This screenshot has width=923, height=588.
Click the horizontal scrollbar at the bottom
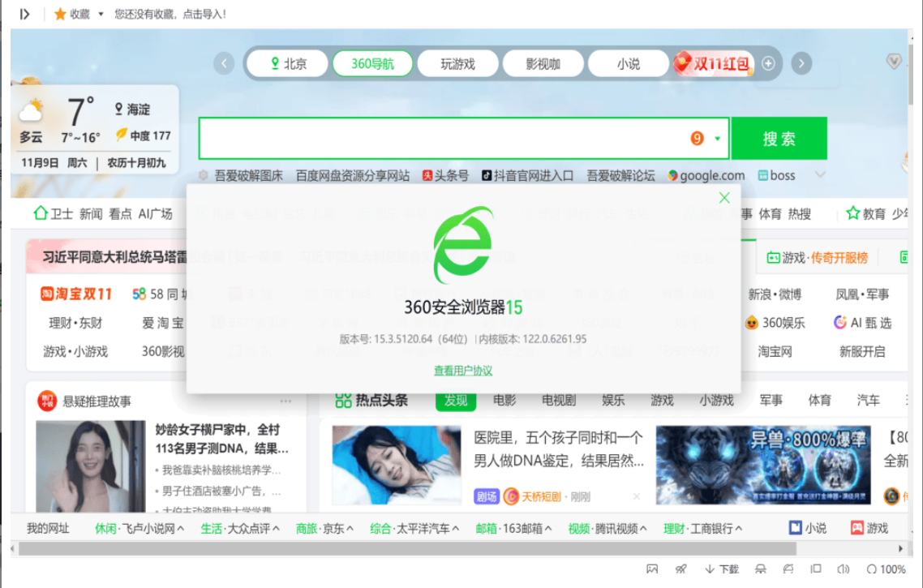[406, 549]
